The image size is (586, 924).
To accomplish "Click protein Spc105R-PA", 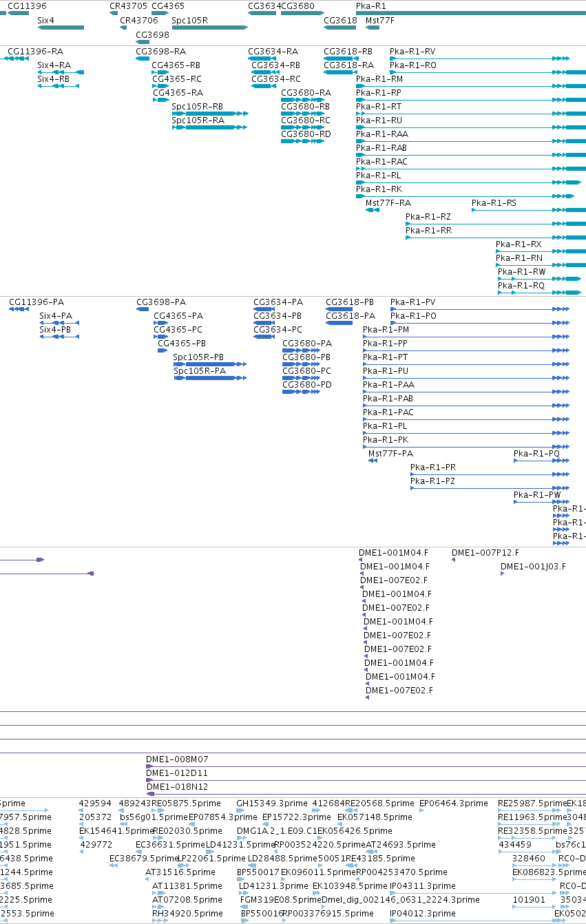I will 200,371.
